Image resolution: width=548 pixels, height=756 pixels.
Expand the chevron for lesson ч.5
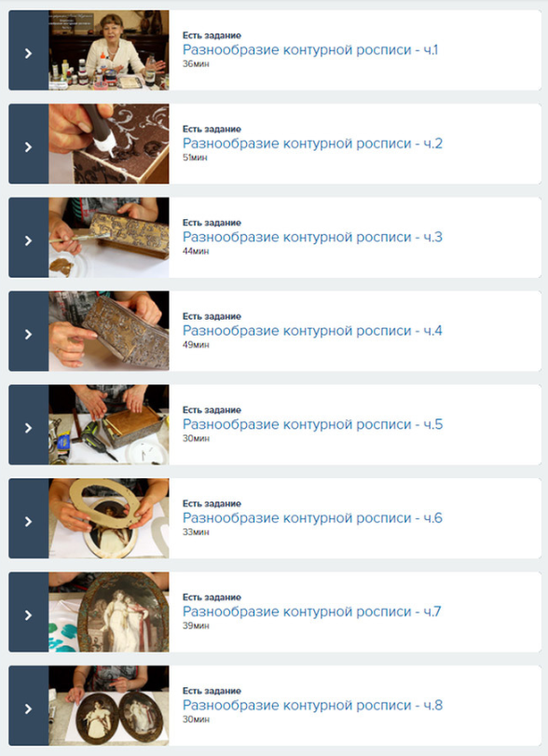29,427
